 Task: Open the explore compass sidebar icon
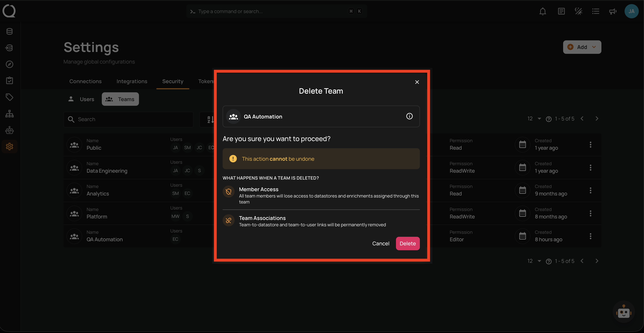10,64
